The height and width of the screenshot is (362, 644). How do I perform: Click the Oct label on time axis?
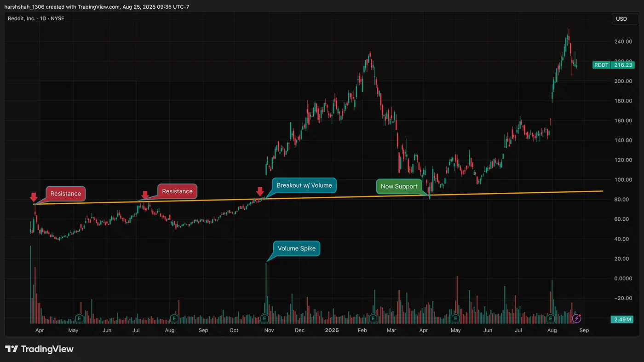click(x=234, y=330)
